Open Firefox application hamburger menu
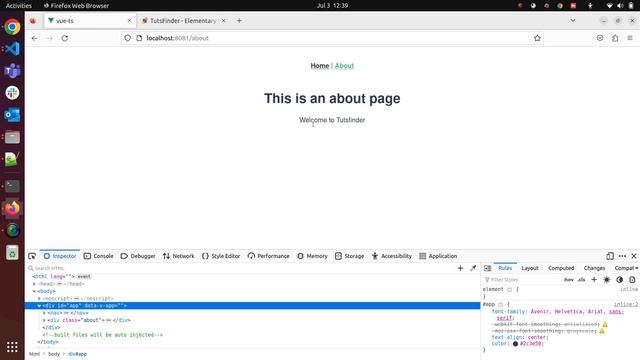This screenshot has height=360, width=640. (x=630, y=38)
